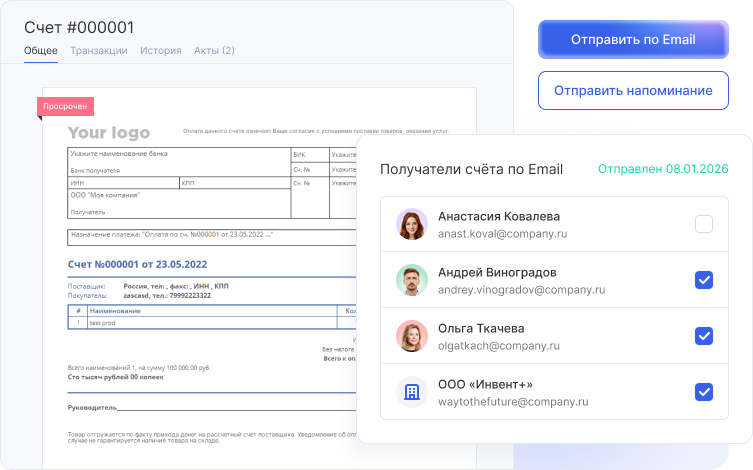Open the 'Общее' tab
Screen dimensions: 753x470
pos(41,50)
